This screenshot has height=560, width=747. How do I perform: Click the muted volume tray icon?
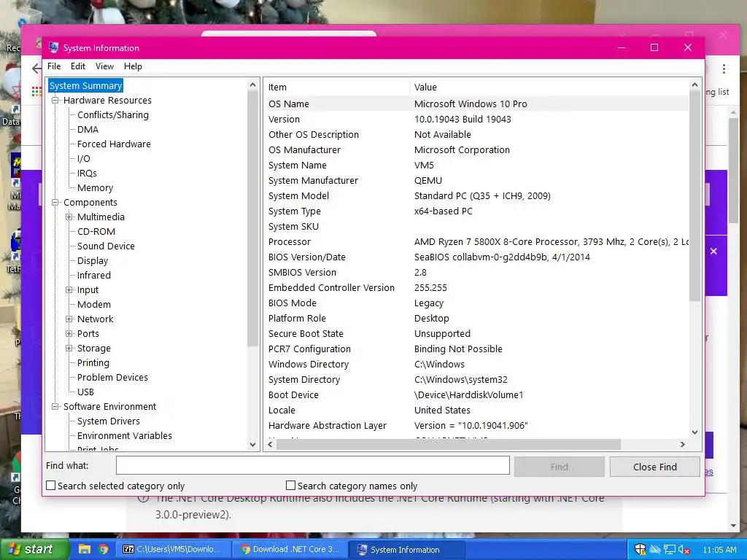[x=684, y=550]
